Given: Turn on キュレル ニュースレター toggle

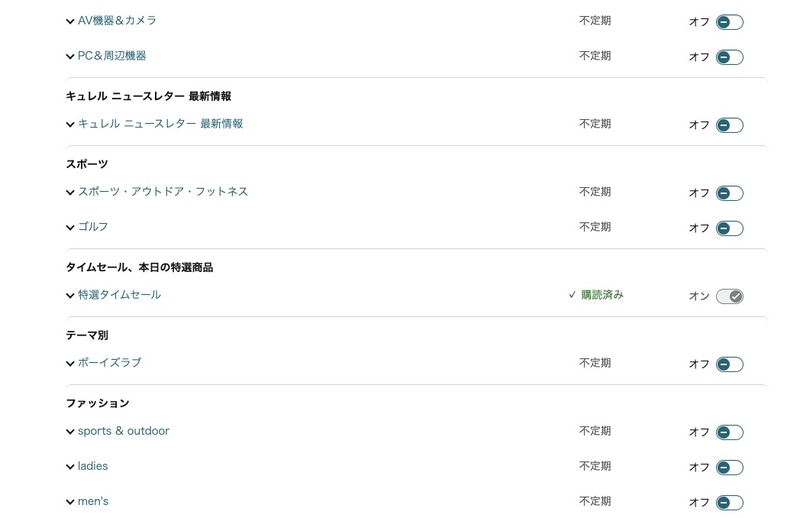Looking at the screenshot, I should coord(729,125).
